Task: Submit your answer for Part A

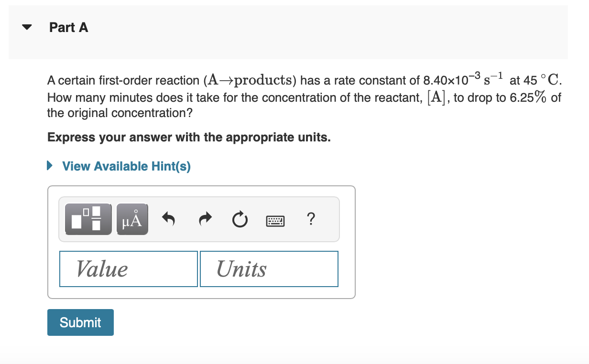Action: tap(80, 322)
